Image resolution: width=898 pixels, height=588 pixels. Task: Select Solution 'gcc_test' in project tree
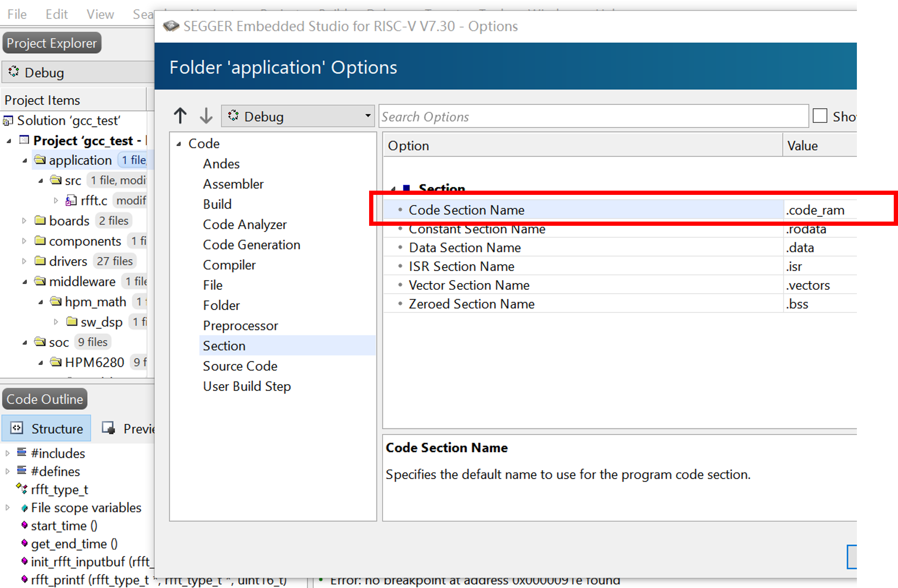click(x=69, y=121)
